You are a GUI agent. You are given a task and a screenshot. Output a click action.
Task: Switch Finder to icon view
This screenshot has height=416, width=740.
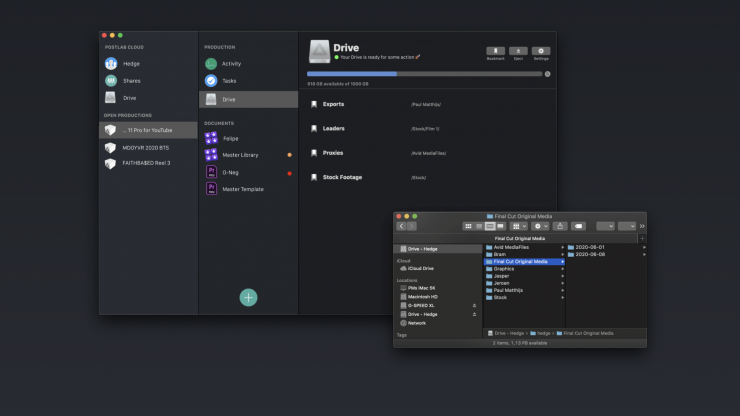468,226
